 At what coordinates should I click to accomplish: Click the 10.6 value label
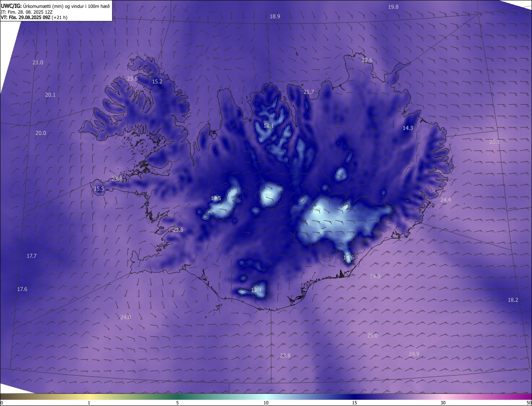pos(348,258)
